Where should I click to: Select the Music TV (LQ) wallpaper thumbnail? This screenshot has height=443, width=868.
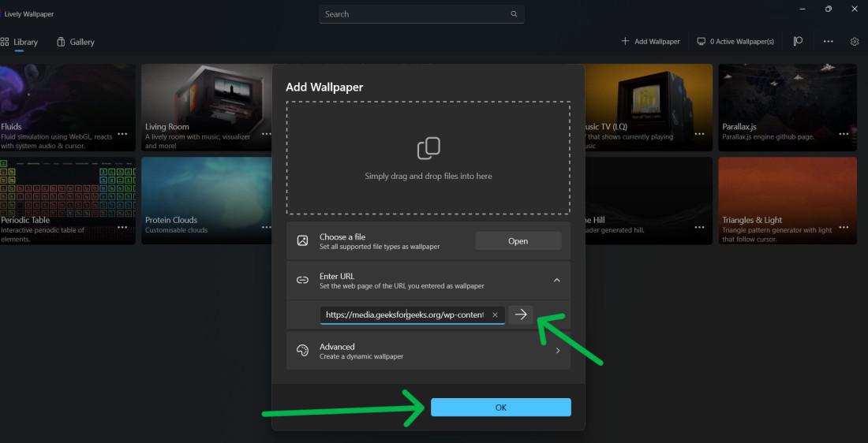[x=649, y=107]
